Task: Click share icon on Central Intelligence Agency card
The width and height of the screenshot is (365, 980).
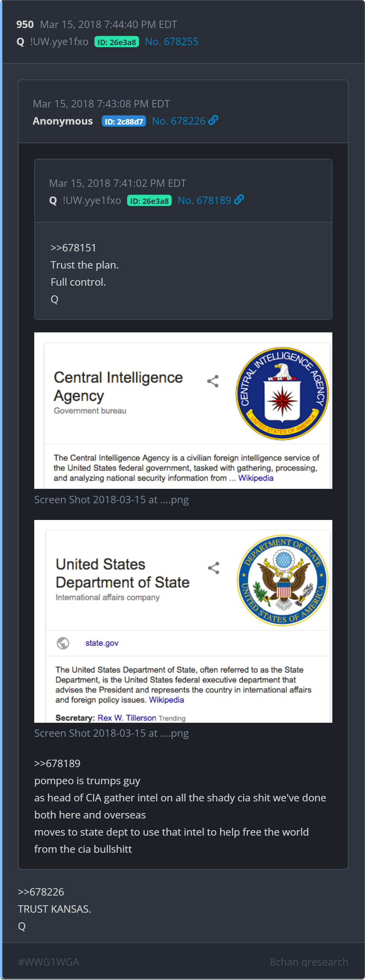Action: [213, 381]
